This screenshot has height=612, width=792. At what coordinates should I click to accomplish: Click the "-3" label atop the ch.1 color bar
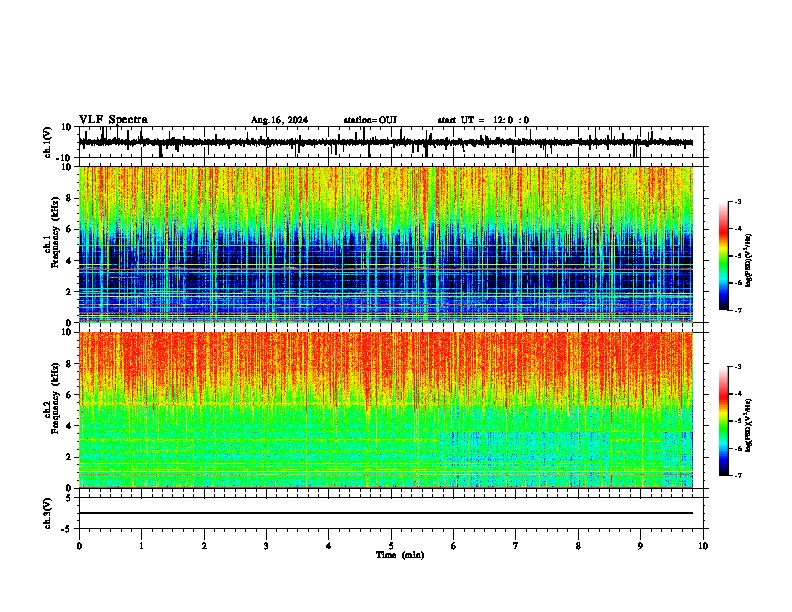click(737, 201)
